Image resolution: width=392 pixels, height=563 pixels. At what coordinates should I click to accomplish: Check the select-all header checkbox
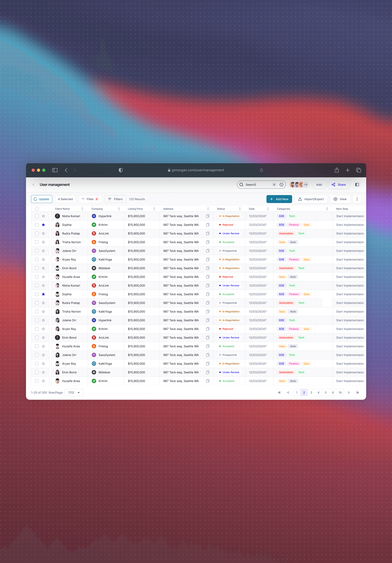tap(37, 209)
